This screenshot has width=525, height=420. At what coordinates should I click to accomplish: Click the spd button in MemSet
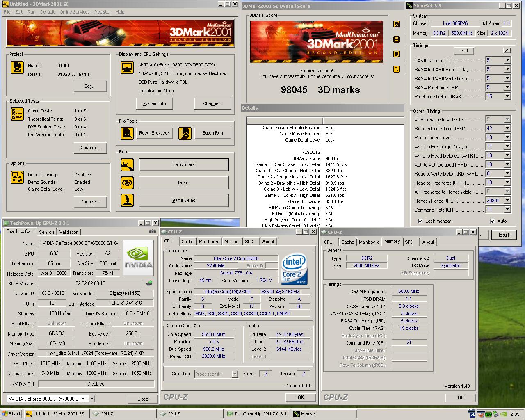coord(464,51)
